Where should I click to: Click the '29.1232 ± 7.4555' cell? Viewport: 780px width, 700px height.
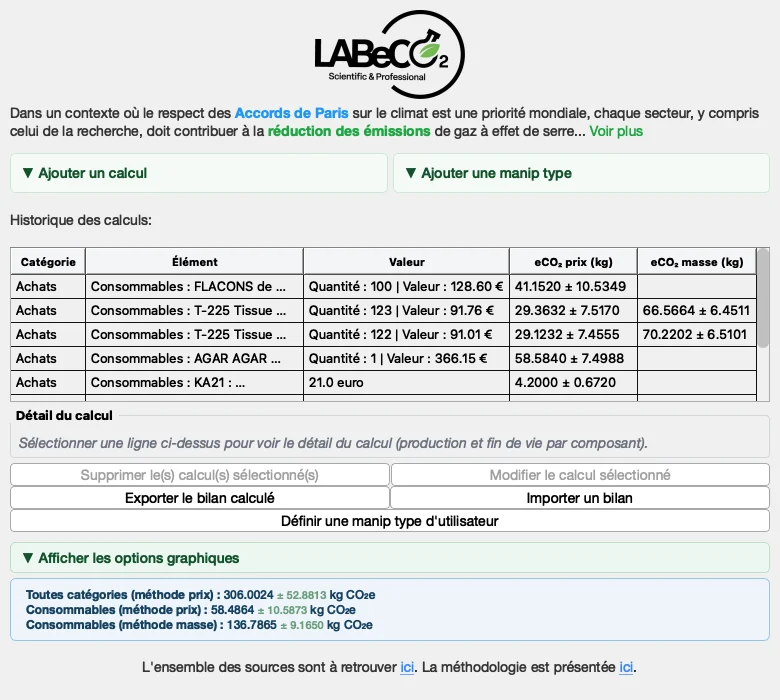coord(573,334)
